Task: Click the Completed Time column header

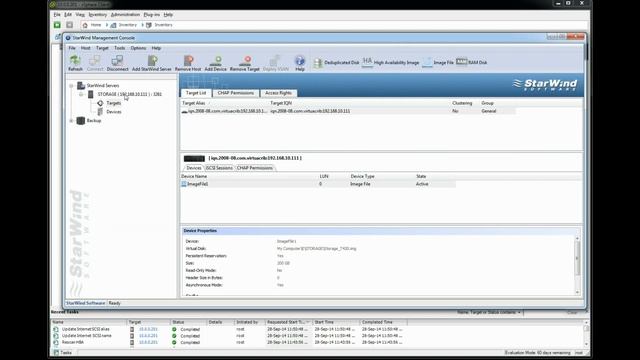Action: click(x=383, y=322)
